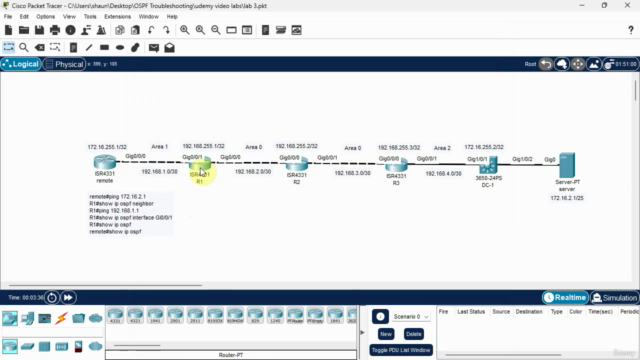The width and height of the screenshot is (640, 360).
Task: Open the Edit menu
Action: pyautogui.click(x=24, y=17)
